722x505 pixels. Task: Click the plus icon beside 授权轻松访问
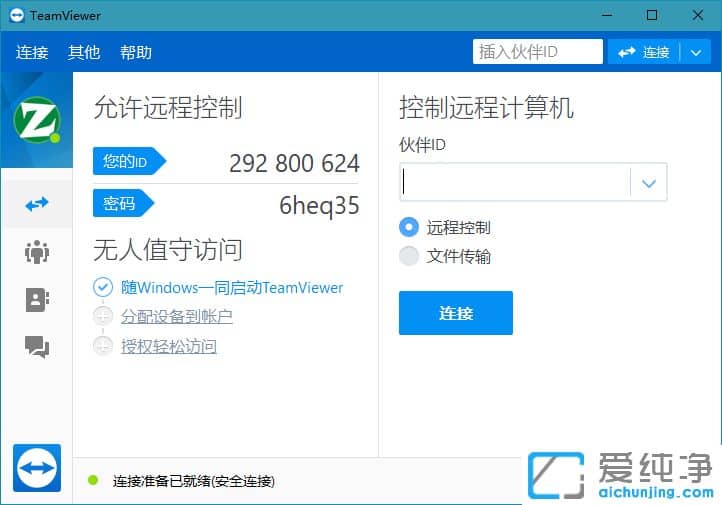point(103,346)
